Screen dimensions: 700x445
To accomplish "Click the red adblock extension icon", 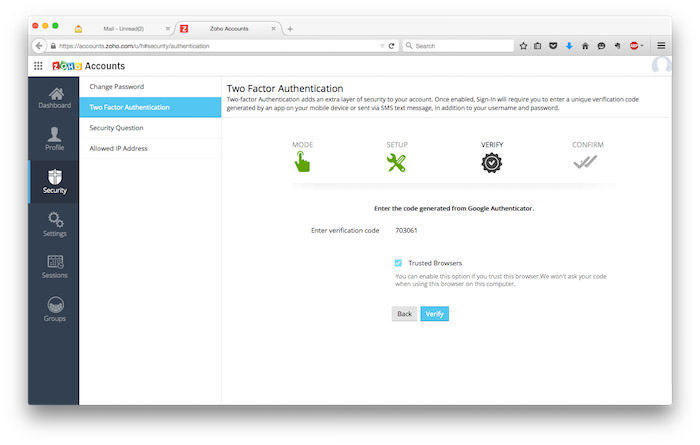I will pos(634,46).
